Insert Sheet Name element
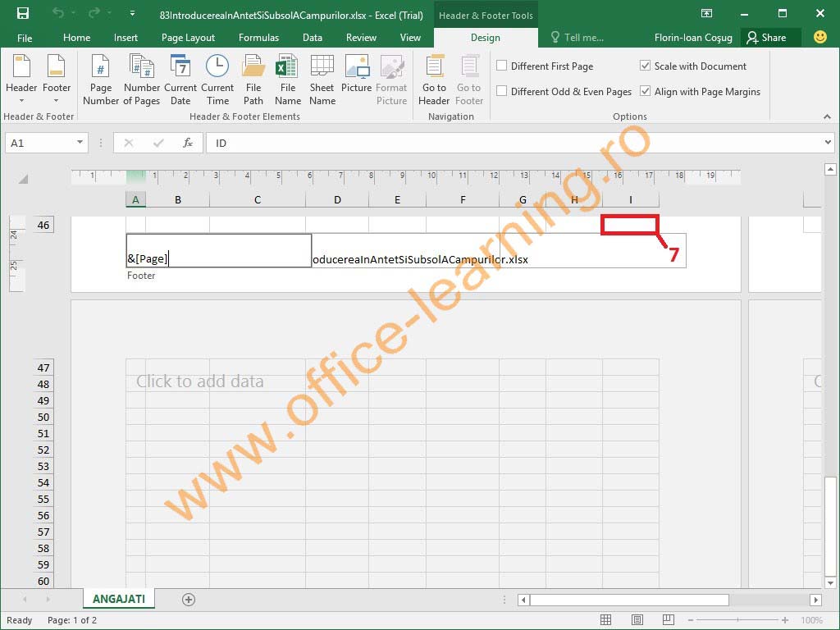Image resolution: width=840 pixels, height=630 pixels. click(322, 80)
